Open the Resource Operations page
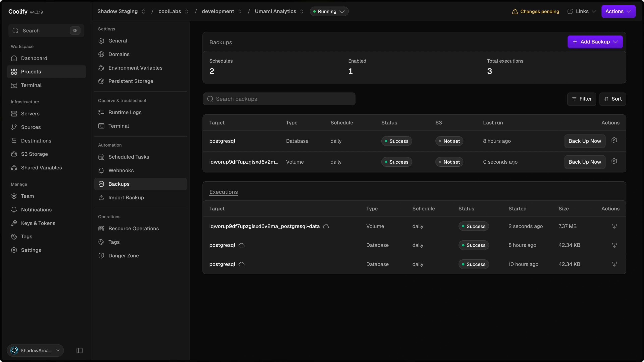This screenshot has height=362, width=644. click(x=140, y=229)
